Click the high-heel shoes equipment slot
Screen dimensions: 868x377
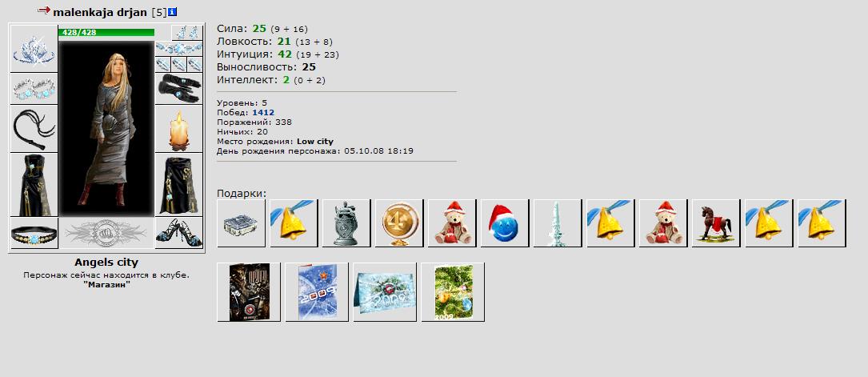[179, 232]
